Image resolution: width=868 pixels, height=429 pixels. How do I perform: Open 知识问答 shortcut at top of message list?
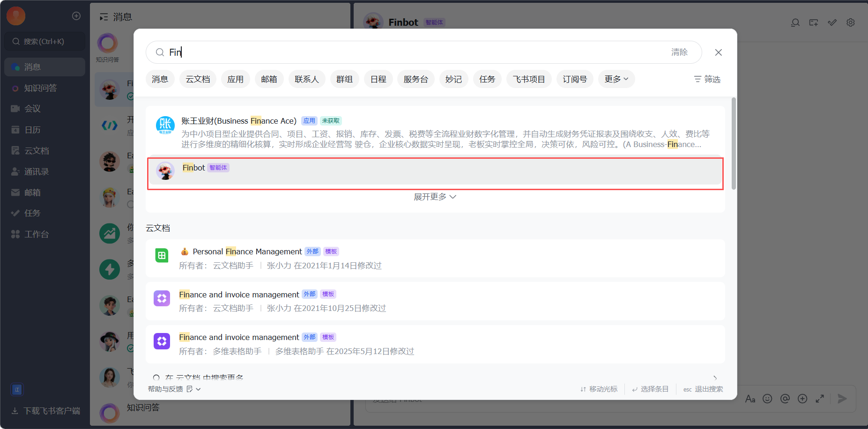pyautogui.click(x=107, y=47)
